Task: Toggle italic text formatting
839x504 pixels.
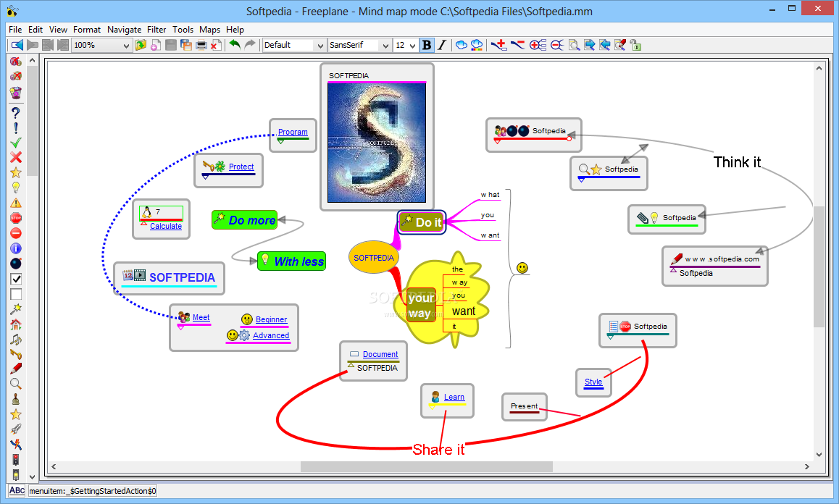Action: click(x=442, y=45)
